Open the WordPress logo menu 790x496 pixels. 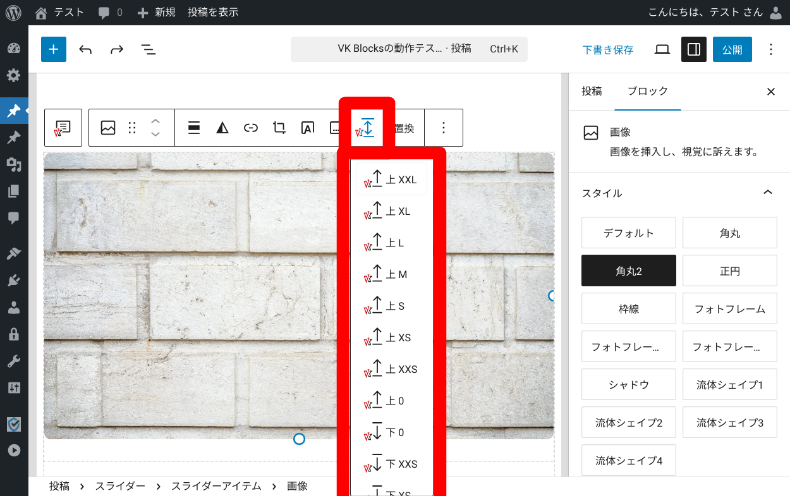coord(14,13)
